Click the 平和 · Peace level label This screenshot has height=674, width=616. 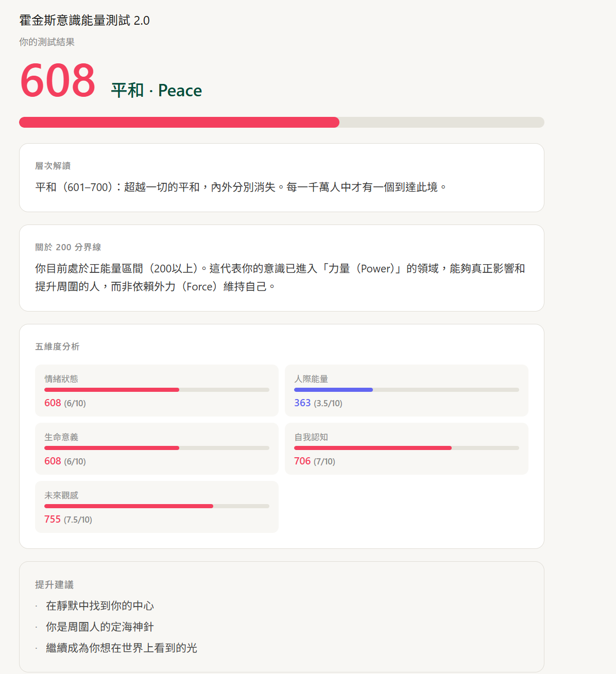coord(157,91)
